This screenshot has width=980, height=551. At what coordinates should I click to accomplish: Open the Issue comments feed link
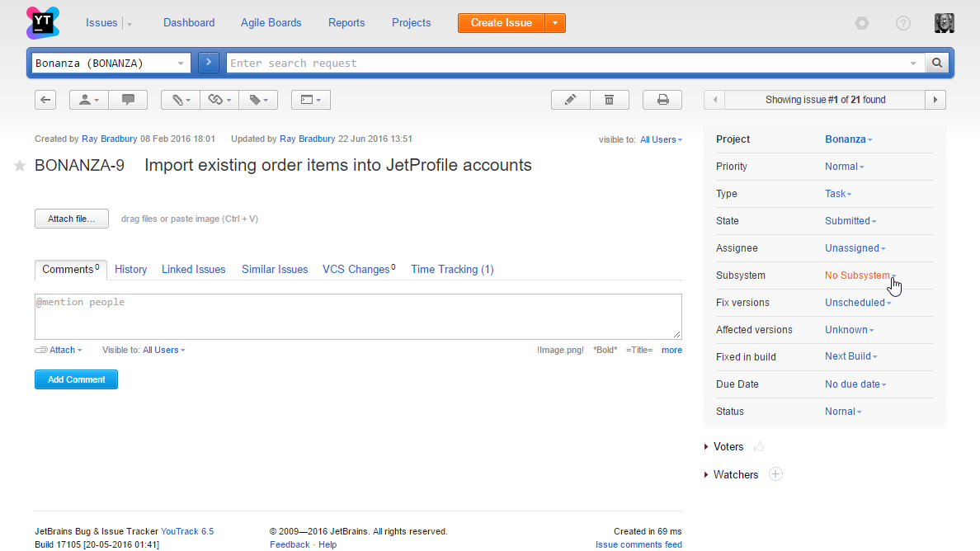pos(638,544)
